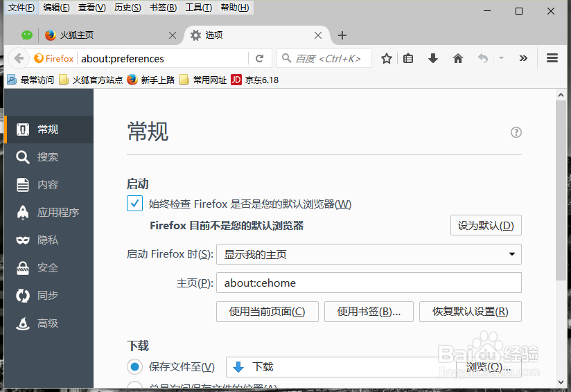Click the 使用当前页面(C) button

(x=267, y=312)
